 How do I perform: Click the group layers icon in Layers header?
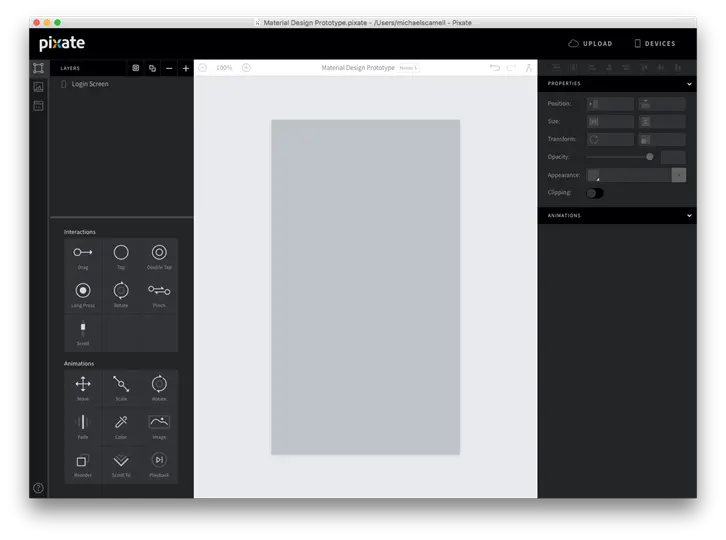(136, 68)
